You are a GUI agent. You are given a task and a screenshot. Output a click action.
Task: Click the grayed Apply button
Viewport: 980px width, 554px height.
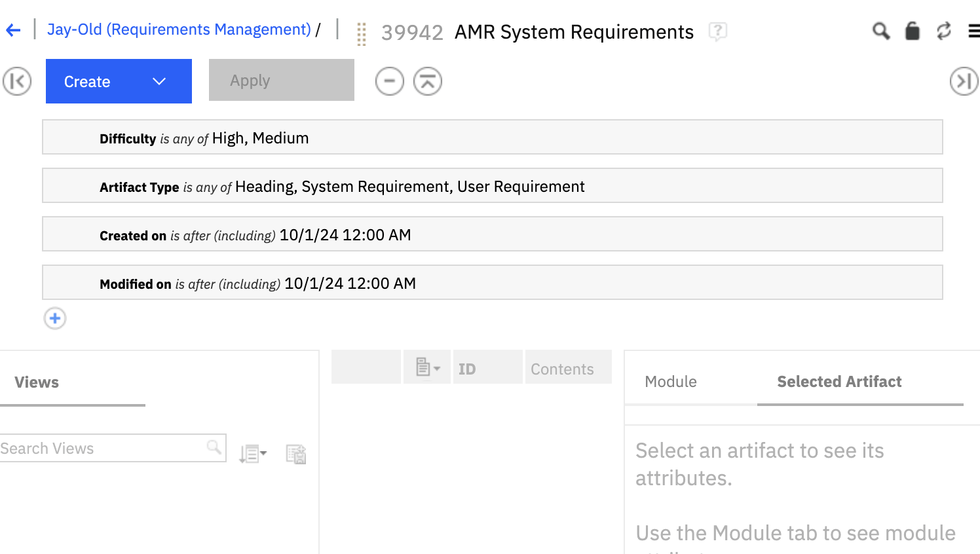[282, 80]
